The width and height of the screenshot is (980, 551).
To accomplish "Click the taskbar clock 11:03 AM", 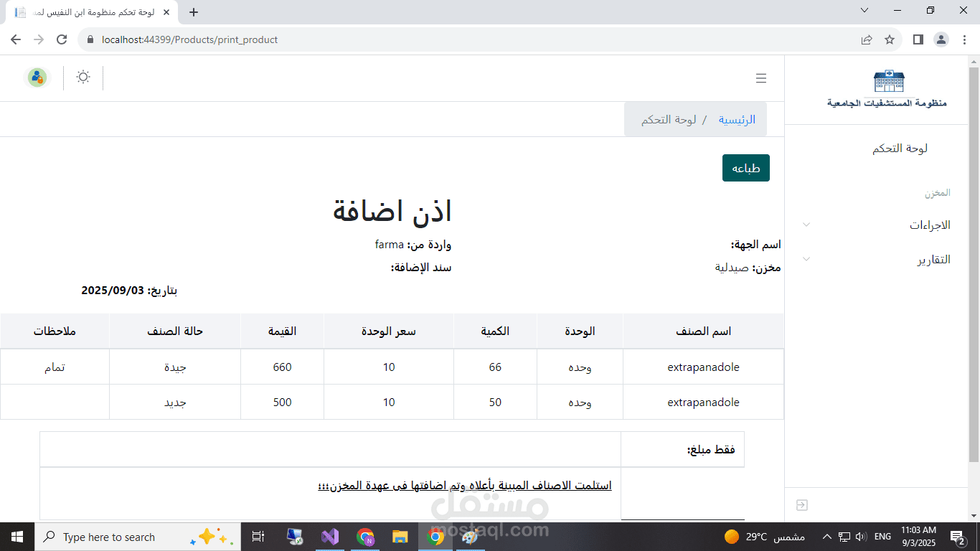I will (918, 537).
